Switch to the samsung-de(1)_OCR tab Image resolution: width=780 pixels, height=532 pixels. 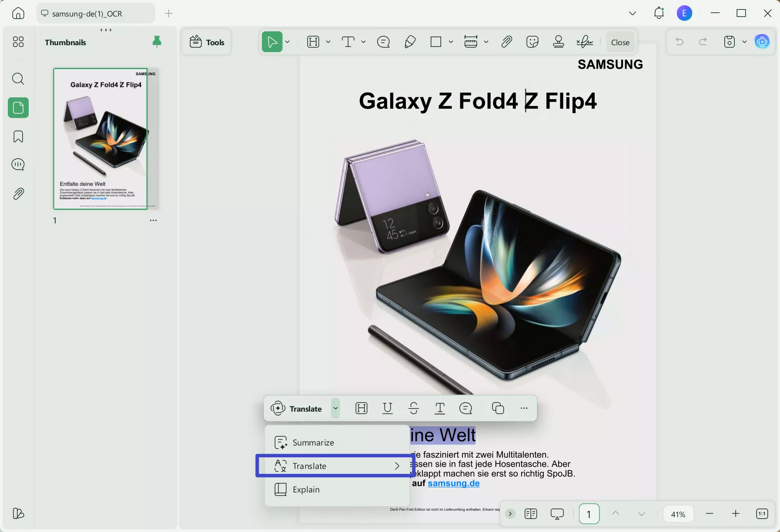click(x=96, y=13)
